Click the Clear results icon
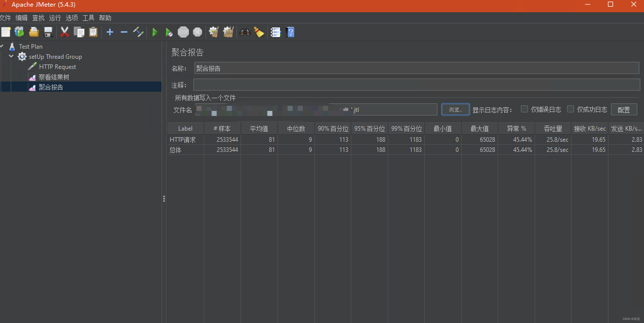The height and width of the screenshot is (323, 644). point(214,32)
